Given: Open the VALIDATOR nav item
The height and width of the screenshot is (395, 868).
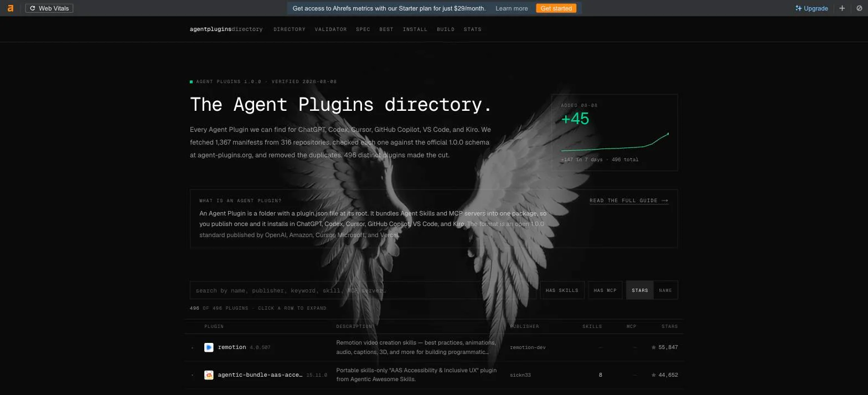Looking at the screenshot, I should click(x=330, y=29).
